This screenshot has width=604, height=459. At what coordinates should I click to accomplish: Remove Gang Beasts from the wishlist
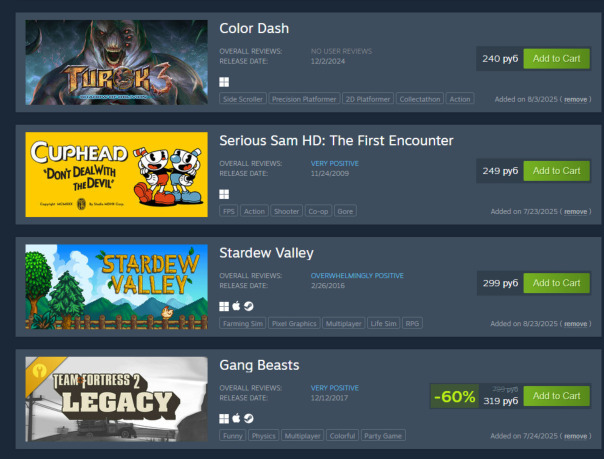tap(575, 436)
